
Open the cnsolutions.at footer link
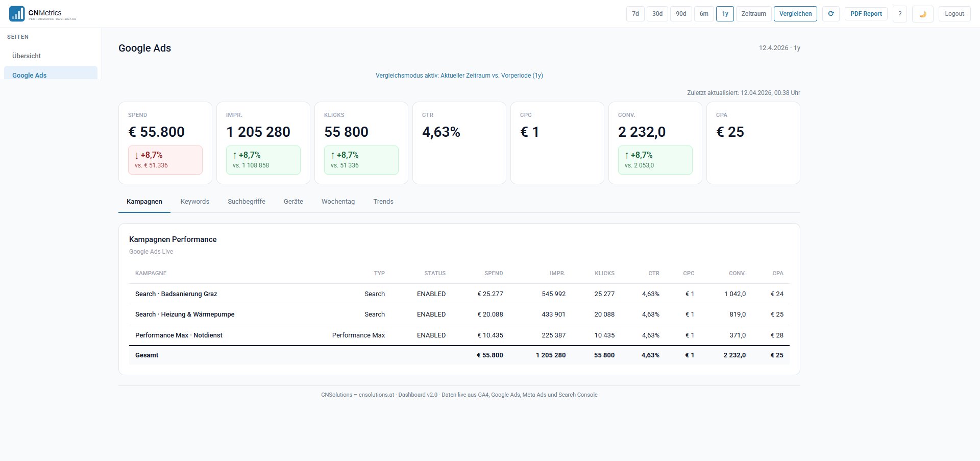tap(376, 395)
